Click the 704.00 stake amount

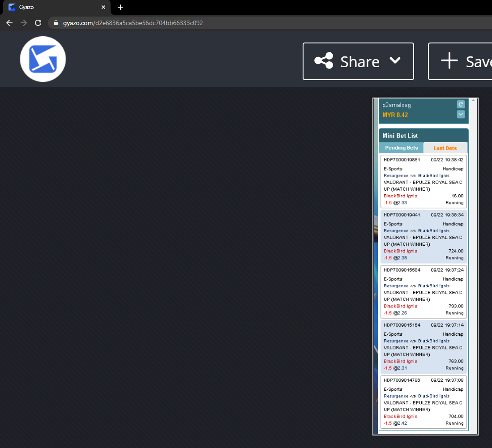point(456,417)
